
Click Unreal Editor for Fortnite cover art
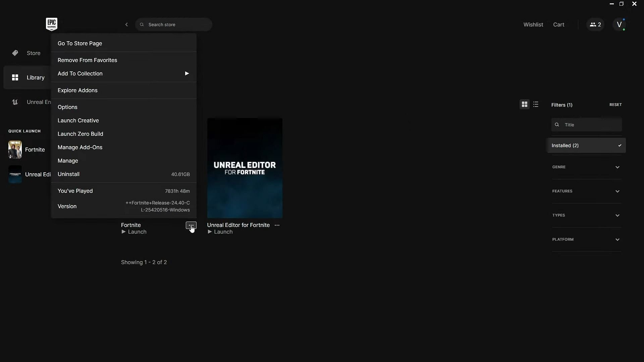click(x=245, y=168)
